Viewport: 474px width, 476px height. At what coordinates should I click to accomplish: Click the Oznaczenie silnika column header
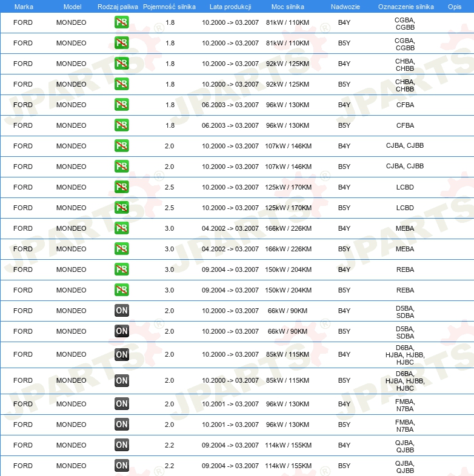pyautogui.click(x=406, y=7)
